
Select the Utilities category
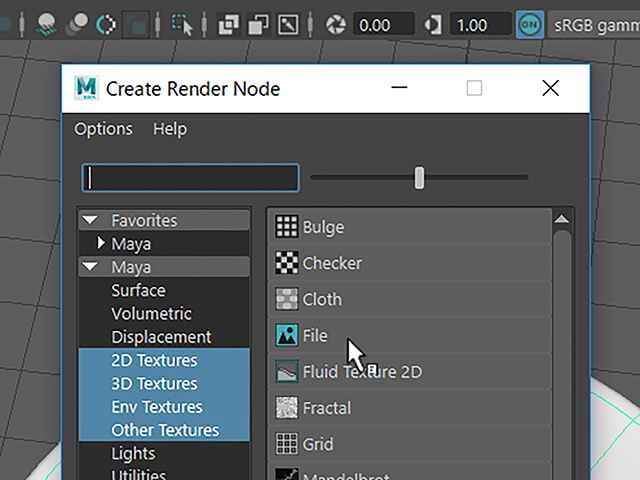tap(164, 473)
